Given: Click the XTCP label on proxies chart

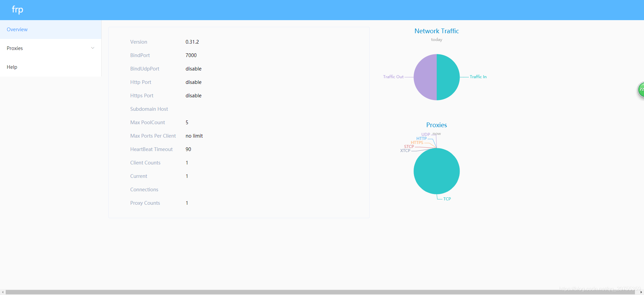Looking at the screenshot, I should pyautogui.click(x=405, y=151).
